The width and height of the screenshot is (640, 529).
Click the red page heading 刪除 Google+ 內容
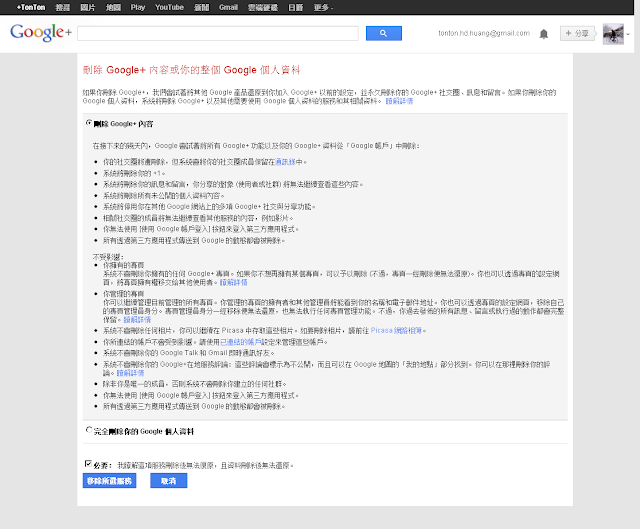pos(191,70)
